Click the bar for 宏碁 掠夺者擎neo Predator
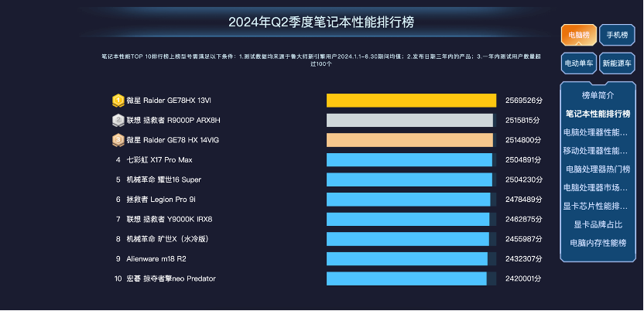 (406, 279)
